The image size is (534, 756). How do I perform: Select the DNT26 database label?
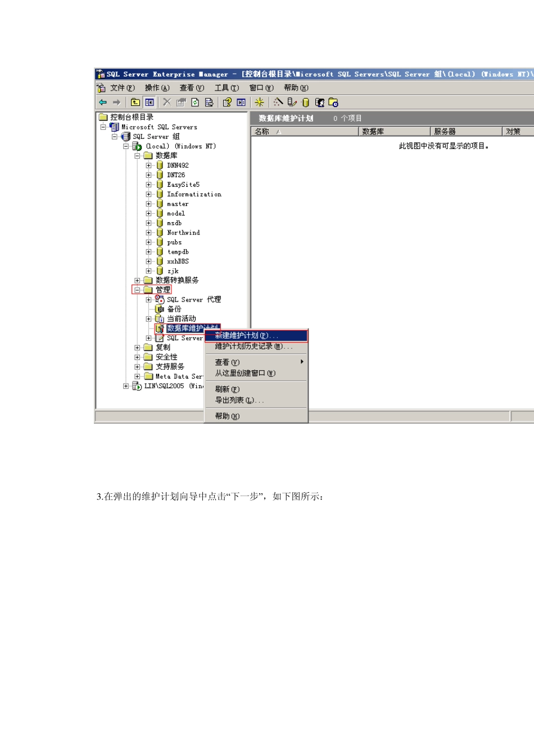(x=176, y=175)
